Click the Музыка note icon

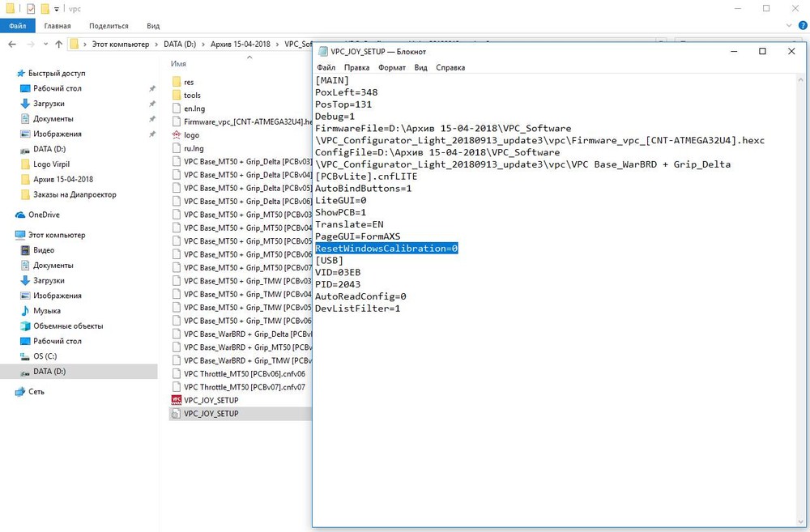click(25, 311)
